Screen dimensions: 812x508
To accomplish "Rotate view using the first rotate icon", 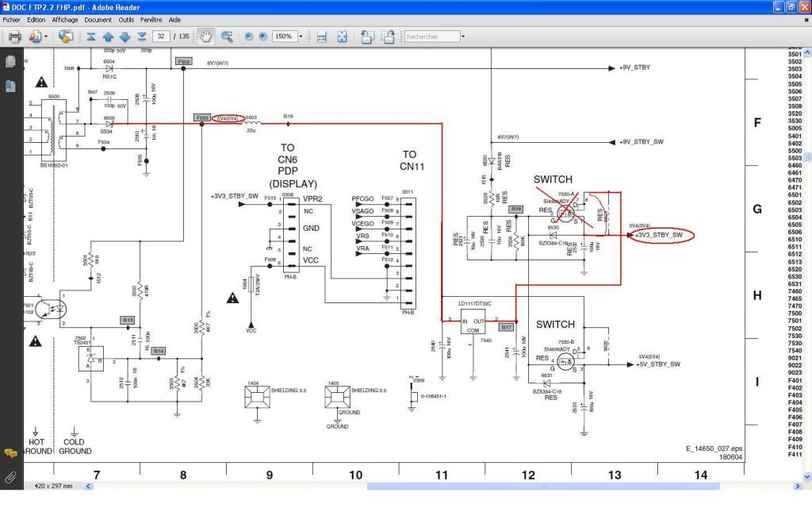I will click(367, 37).
